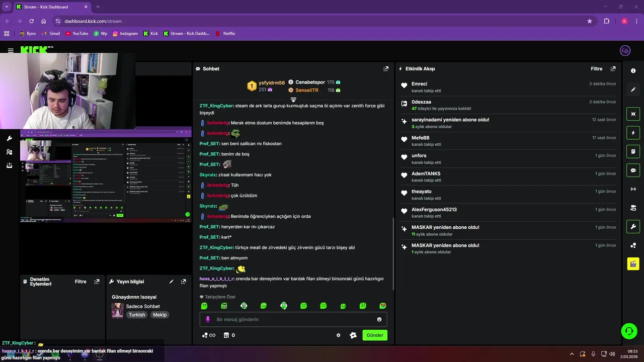This screenshot has height=362, width=644.
Task: Open Chrome apps grid icon
Action: coord(7,34)
